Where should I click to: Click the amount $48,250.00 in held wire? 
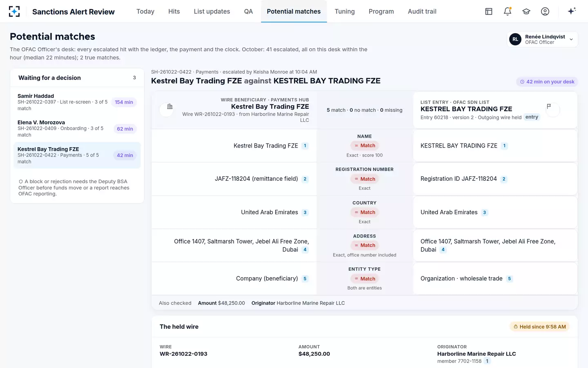(314, 354)
